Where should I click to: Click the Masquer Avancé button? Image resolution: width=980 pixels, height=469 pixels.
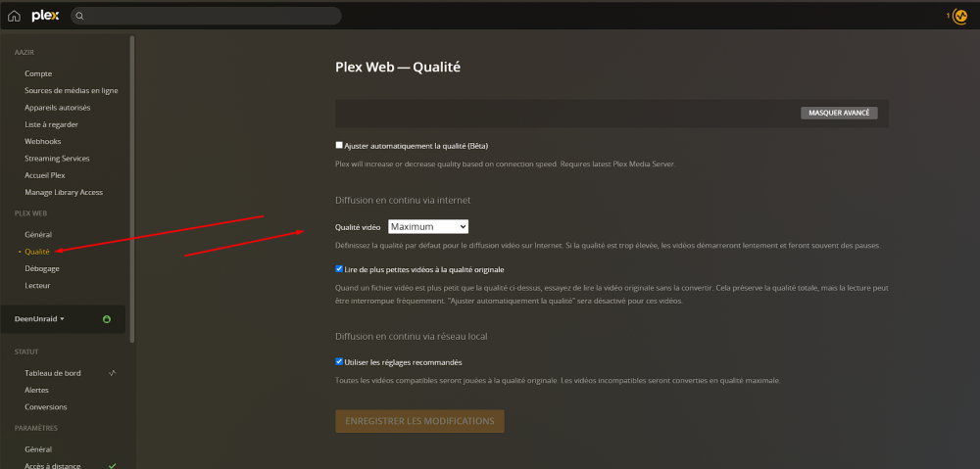[x=839, y=113]
